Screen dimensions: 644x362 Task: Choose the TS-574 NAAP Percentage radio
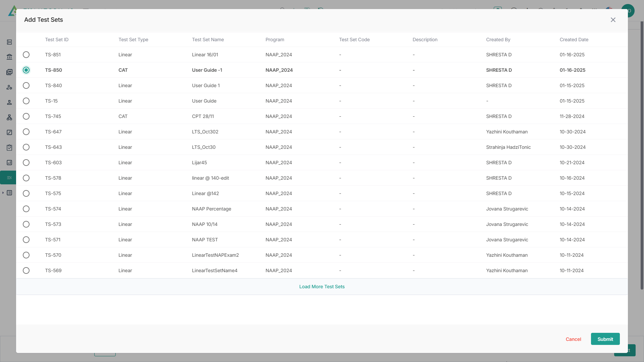click(x=26, y=209)
